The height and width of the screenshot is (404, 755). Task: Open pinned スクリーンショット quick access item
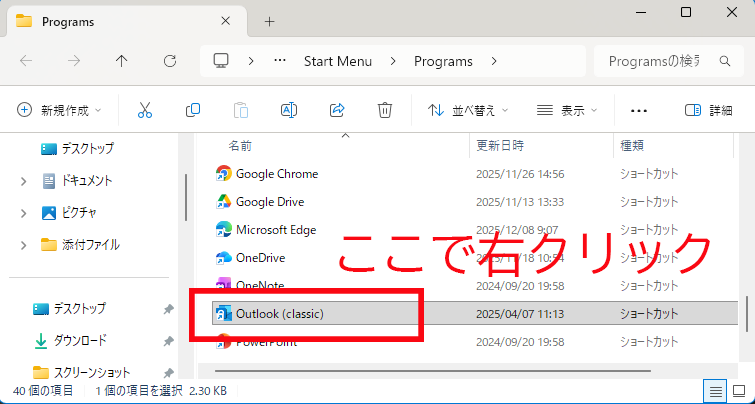[x=81, y=373]
